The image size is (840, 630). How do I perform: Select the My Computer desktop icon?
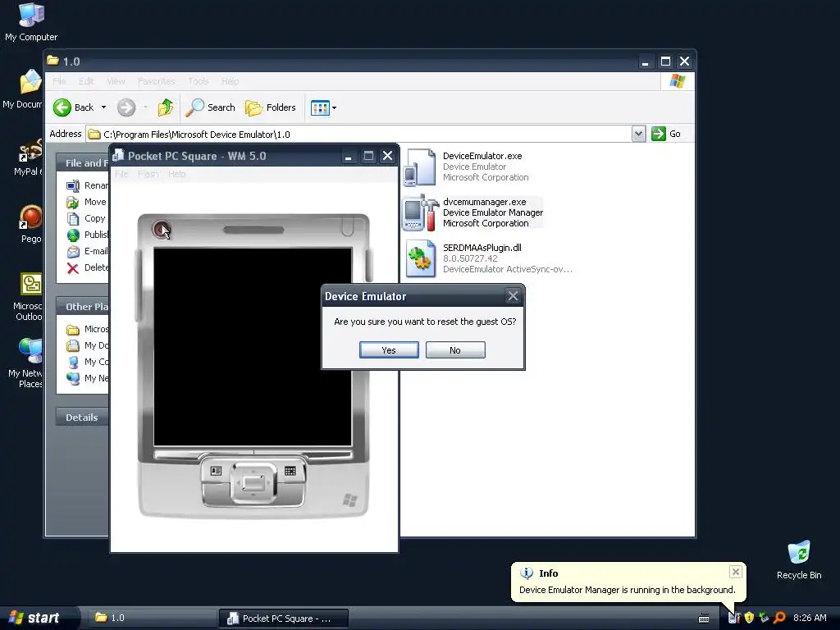point(31,21)
